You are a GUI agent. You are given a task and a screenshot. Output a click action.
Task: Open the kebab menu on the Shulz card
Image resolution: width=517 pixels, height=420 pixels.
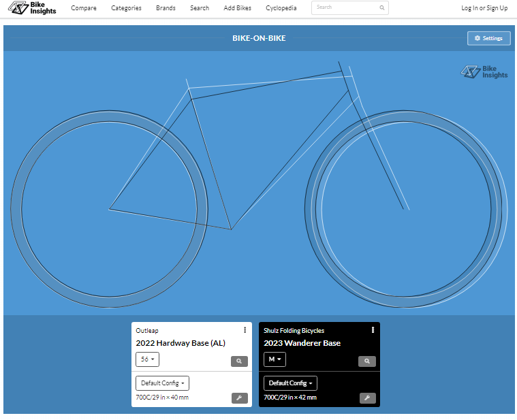pyautogui.click(x=373, y=329)
